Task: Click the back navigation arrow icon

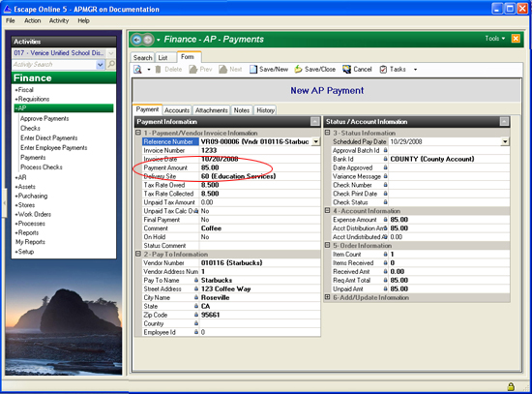Action: pyautogui.click(x=136, y=40)
